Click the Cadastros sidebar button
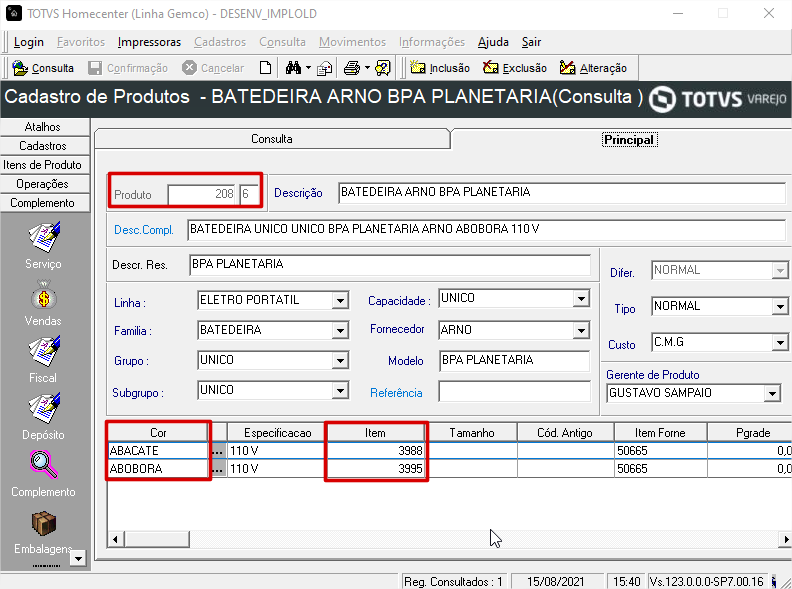Image resolution: width=792 pixels, height=589 pixels. [45, 146]
